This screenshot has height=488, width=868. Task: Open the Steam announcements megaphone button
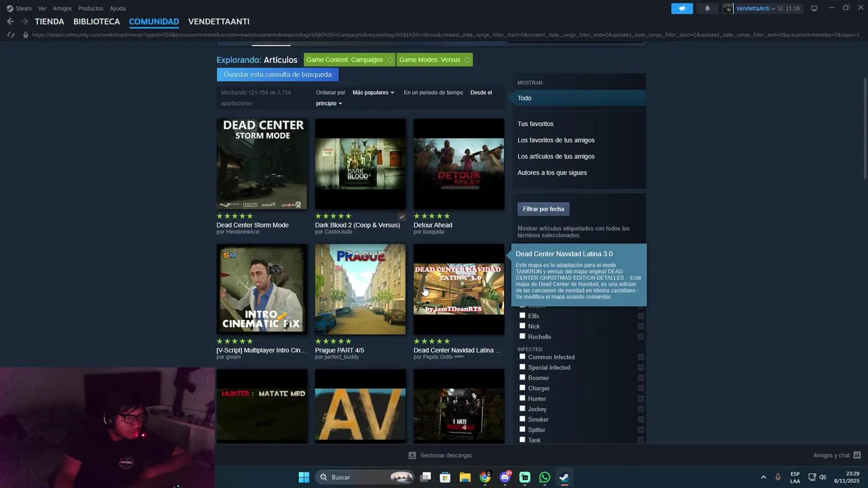[x=682, y=8]
